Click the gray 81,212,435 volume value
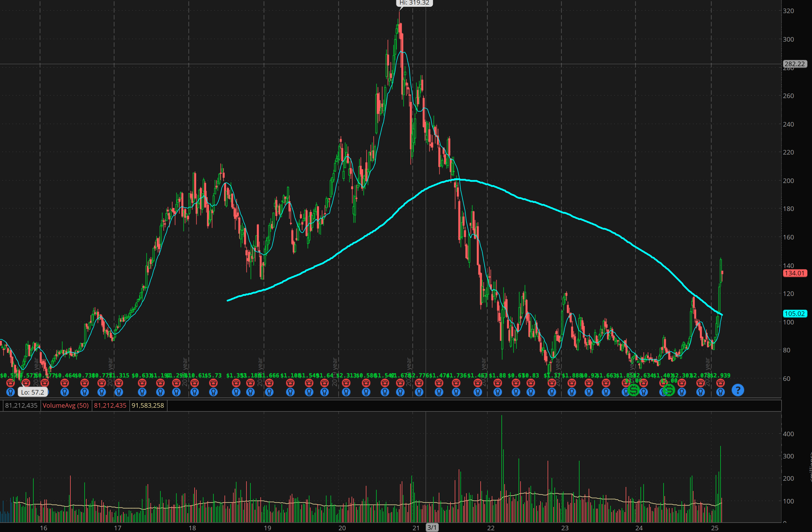Screen dimensions: 812x532 (x=21, y=405)
